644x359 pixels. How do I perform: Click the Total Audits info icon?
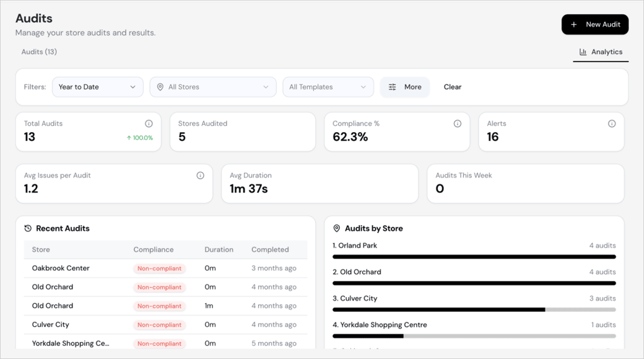click(x=149, y=123)
